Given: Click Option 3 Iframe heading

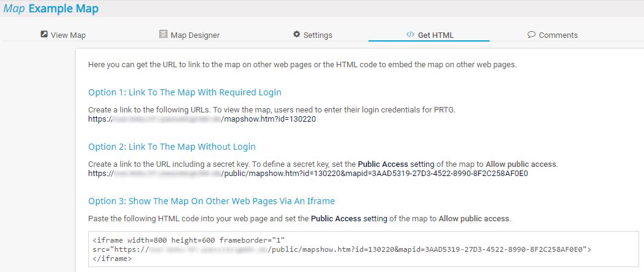Looking at the screenshot, I should [212, 201].
